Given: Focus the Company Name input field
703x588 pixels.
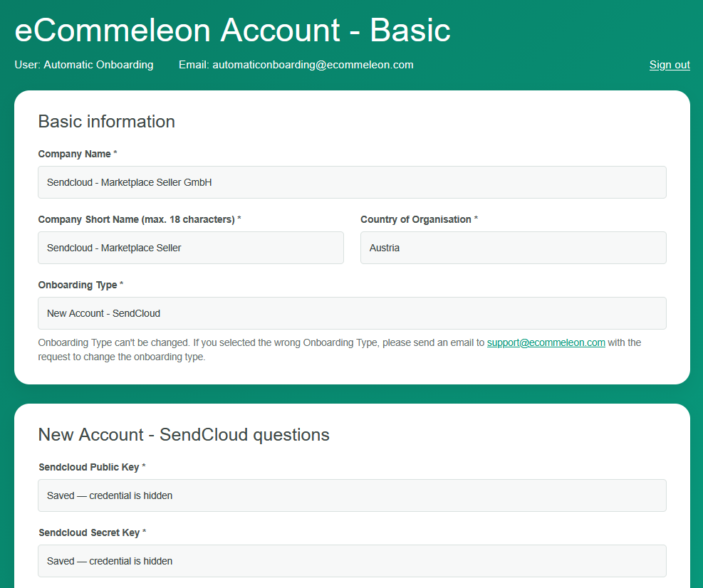Looking at the screenshot, I should [x=352, y=182].
